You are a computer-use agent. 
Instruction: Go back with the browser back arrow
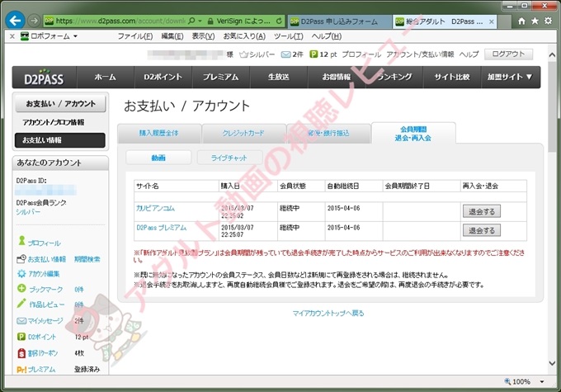click(15, 21)
